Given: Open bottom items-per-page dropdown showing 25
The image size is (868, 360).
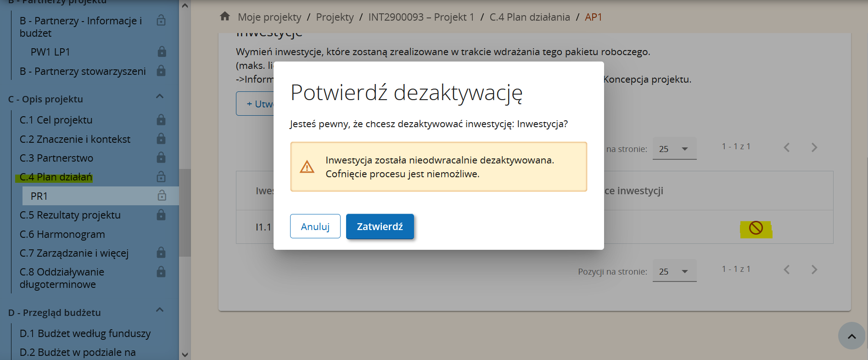Looking at the screenshot, I should point(674,271).
